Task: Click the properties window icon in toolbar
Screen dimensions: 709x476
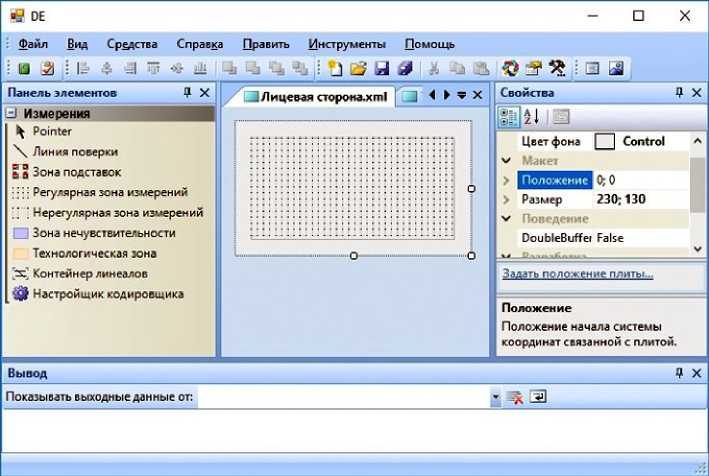Action: (534, 68)
